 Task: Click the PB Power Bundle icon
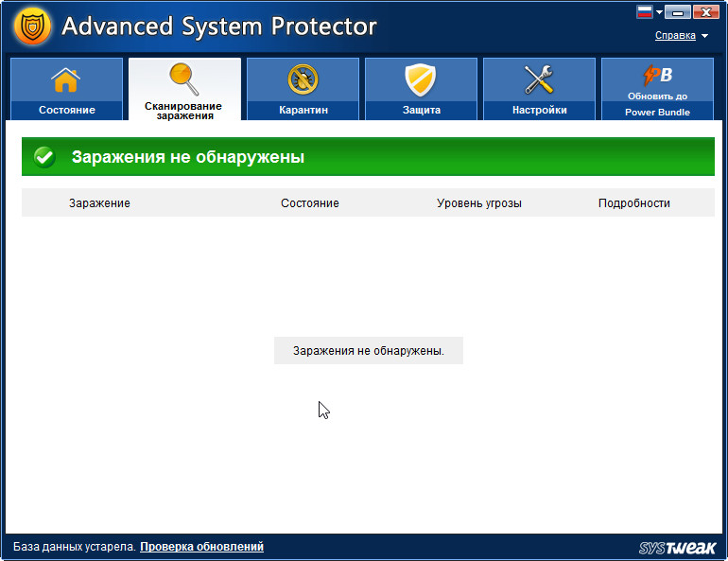(x=657, y=76)
